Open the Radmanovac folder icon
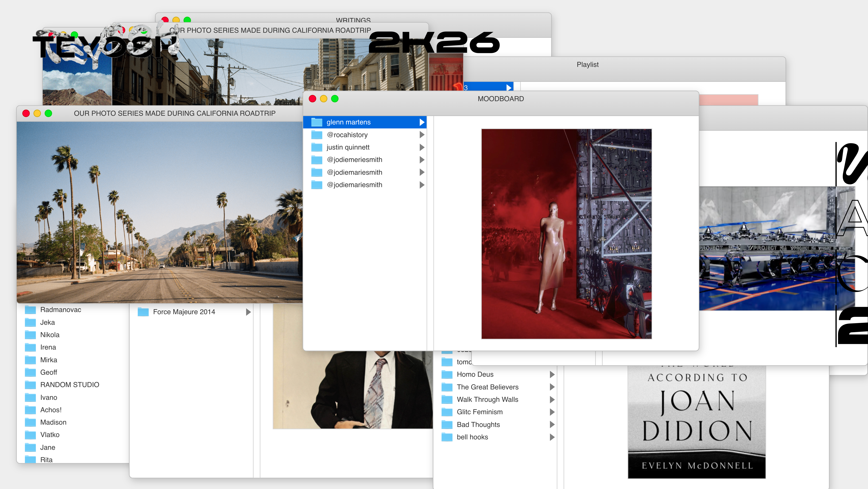The image size is (868, 489). [x=30, y=310]
